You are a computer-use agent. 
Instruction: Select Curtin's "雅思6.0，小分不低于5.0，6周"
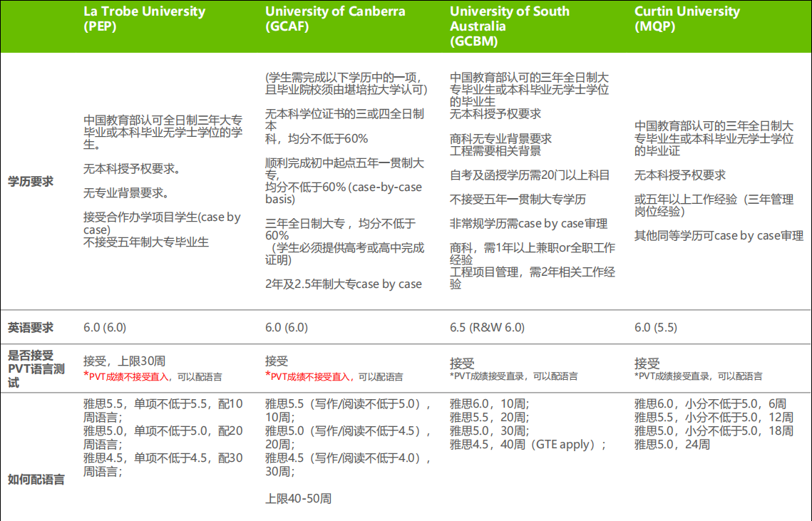click(x=711, y=404)
